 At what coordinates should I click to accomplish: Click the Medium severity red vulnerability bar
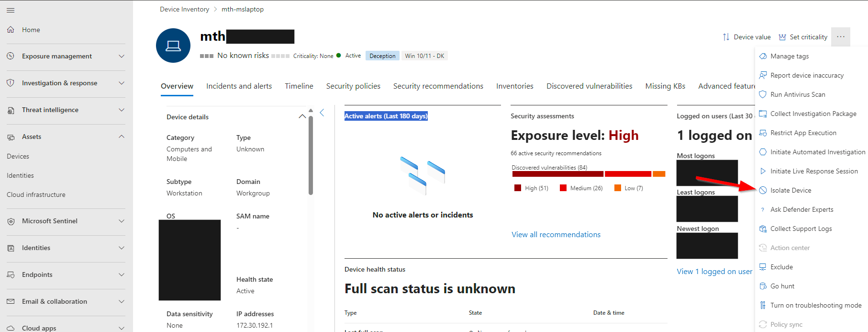628,174
